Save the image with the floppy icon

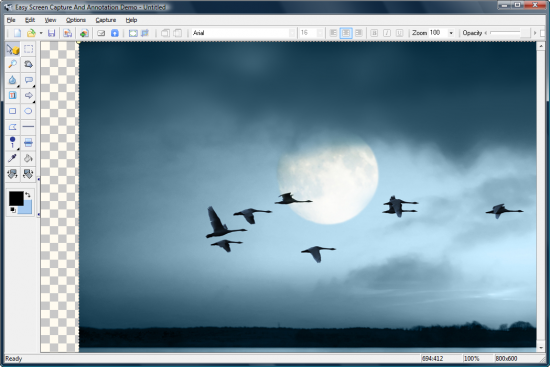(x=52, y=33)
